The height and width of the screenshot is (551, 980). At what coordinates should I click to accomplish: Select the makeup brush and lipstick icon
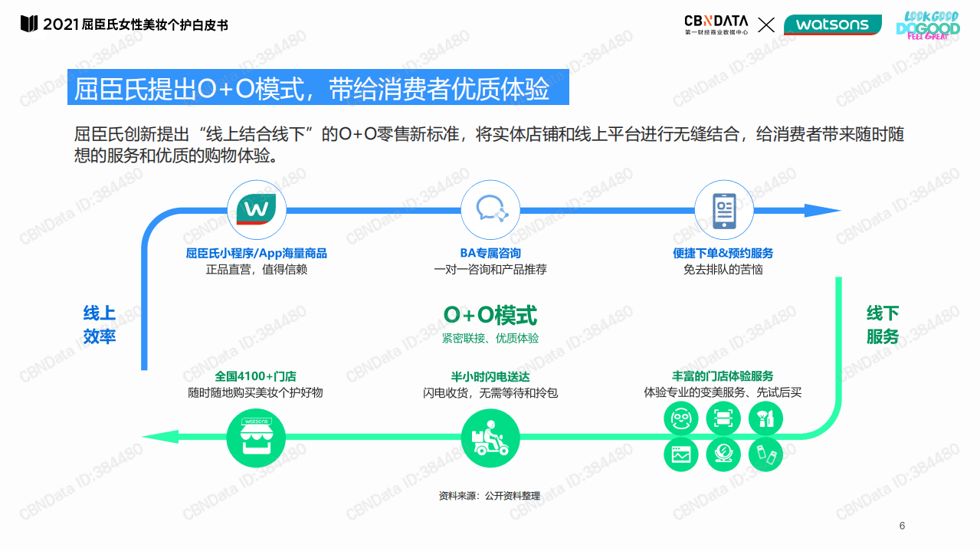coord(765,418)
